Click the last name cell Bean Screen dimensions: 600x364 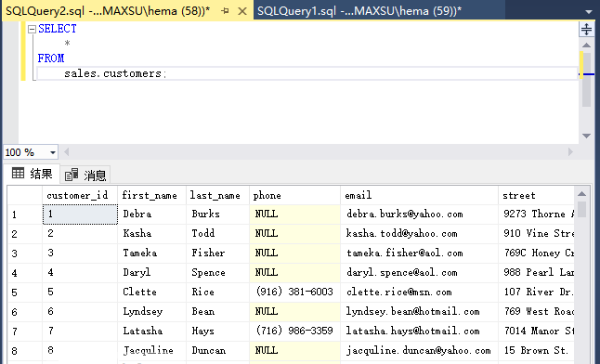[217, 312]
